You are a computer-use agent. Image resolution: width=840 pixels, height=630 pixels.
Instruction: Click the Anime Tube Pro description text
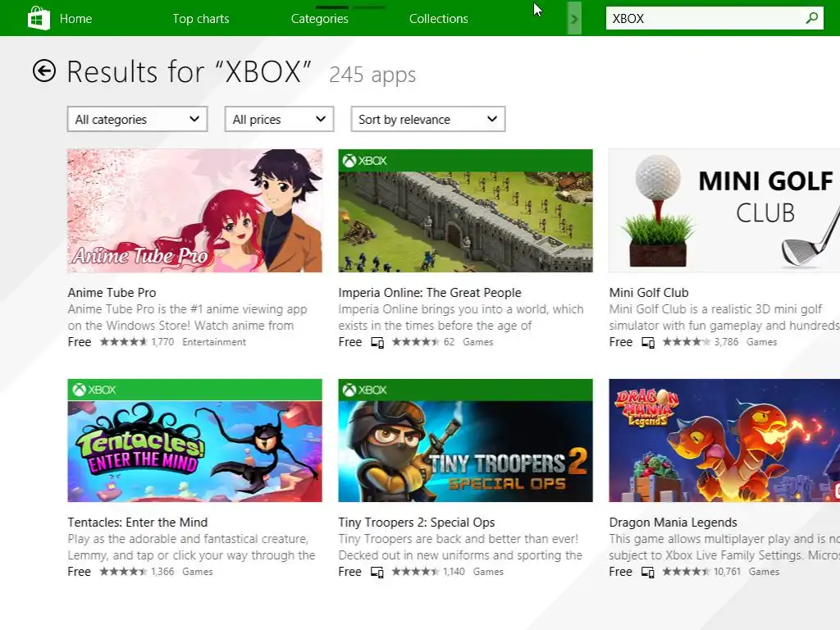tap(188, 317)
